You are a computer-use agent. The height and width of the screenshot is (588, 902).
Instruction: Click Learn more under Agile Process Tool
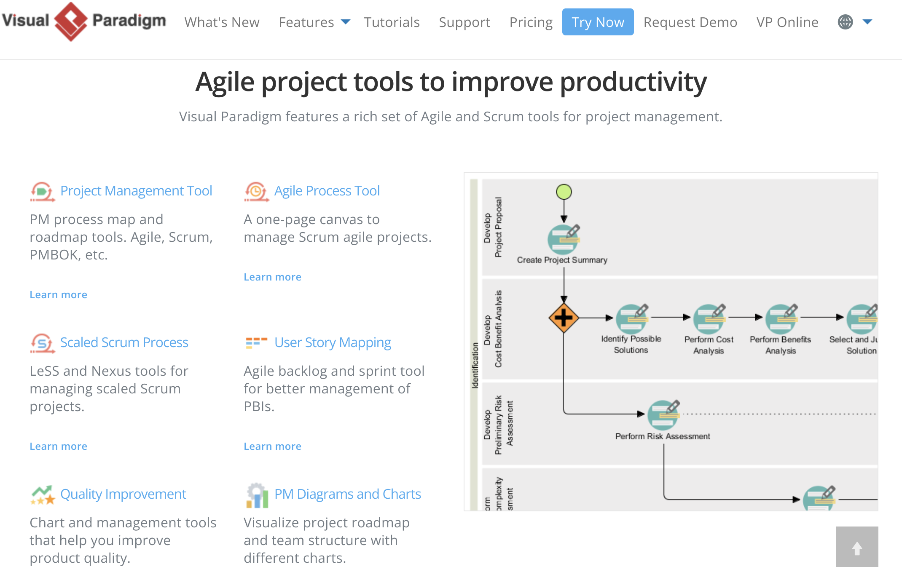point(272,277)
